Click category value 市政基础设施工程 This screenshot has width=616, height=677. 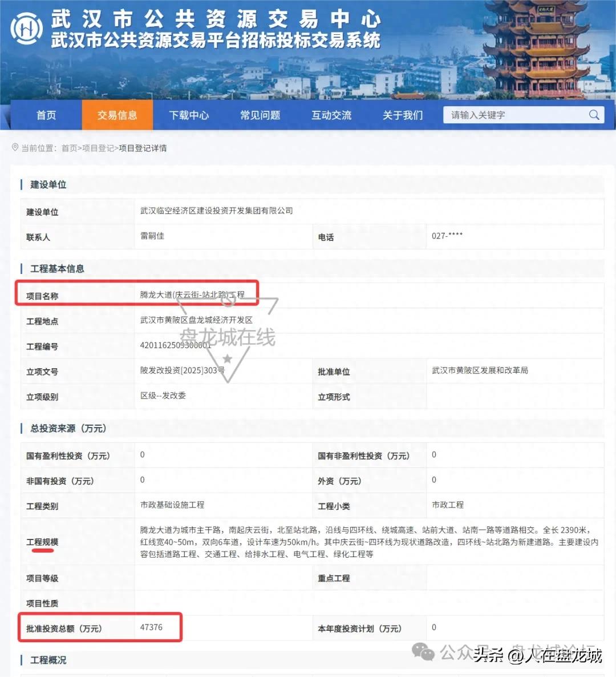point(172,505)
